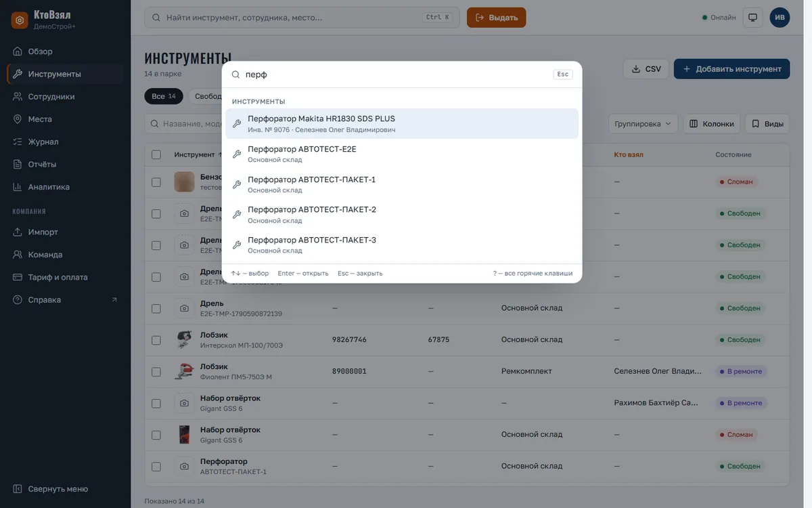Viewport: 812px width, 508px height.
Task: Open the Обзор home icon in sidebar
Action: point(18,51)
